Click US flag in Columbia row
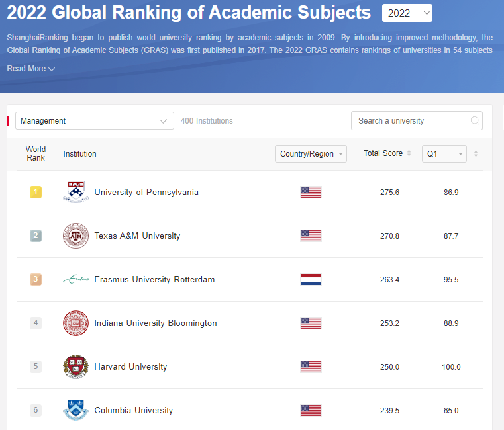 pos(311,410)
